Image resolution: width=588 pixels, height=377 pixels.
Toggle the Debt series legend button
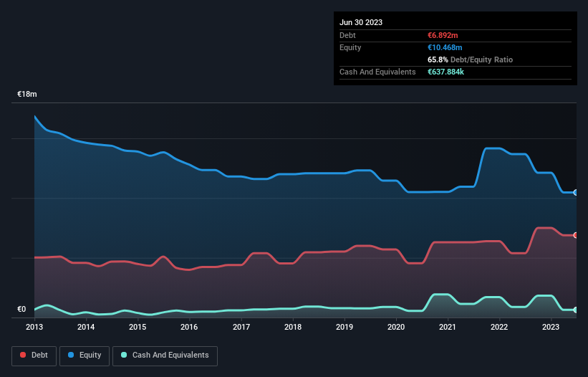point(34,355)
